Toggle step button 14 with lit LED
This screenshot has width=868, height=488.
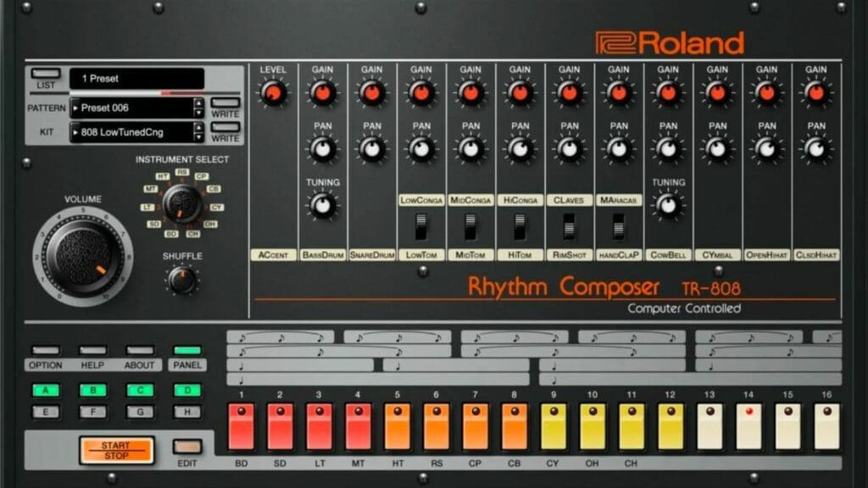[x=749, y=426]
